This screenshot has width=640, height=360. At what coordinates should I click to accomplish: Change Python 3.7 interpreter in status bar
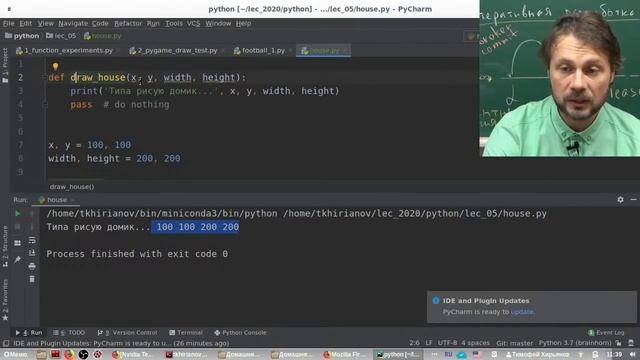pos(575,343)
